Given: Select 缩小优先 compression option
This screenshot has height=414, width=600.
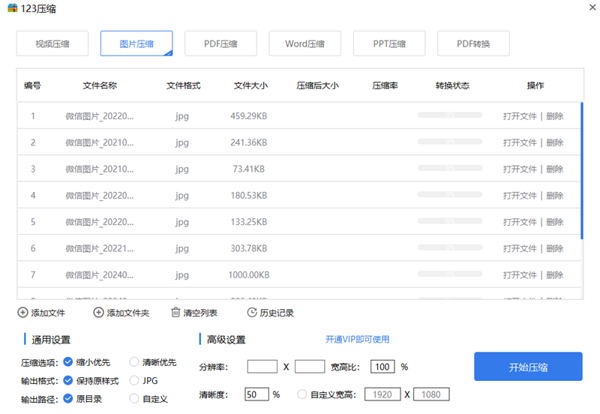Looking at the screenshot, I should [x=68, y=362].
